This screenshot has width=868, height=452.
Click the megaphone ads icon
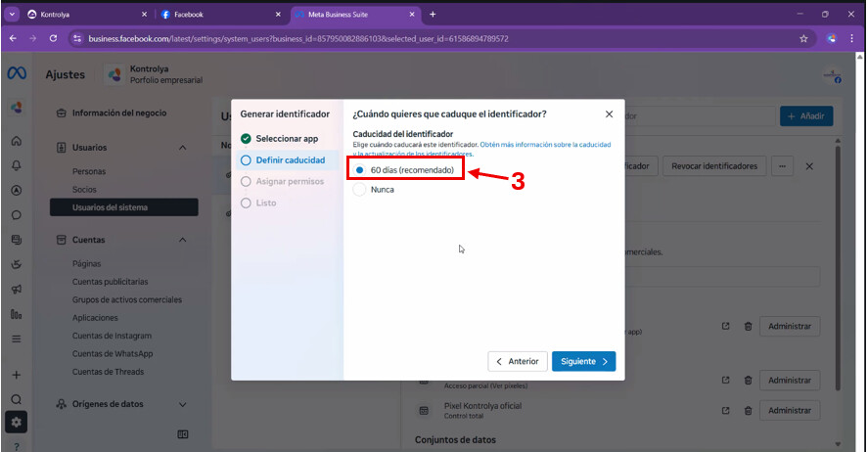(x=16, y=290)
